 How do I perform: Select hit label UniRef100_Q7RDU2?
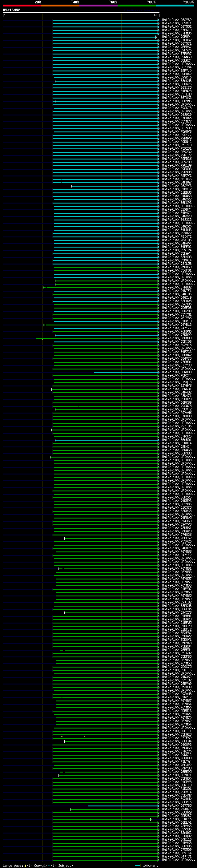click(177, 287)
